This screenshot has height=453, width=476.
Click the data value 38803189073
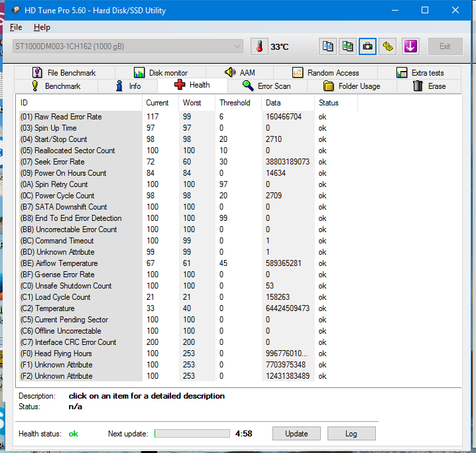coord(288,162)
